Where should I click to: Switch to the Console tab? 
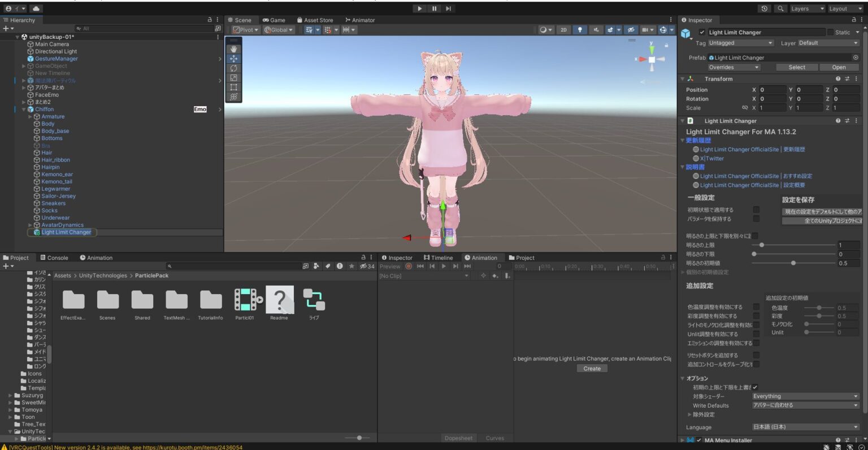[x=54, y=257]
